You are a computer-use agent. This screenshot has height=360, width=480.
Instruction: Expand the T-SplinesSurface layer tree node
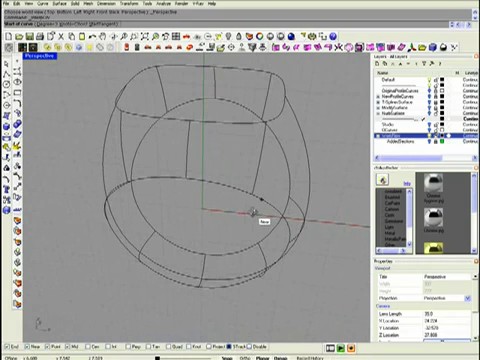378,102
